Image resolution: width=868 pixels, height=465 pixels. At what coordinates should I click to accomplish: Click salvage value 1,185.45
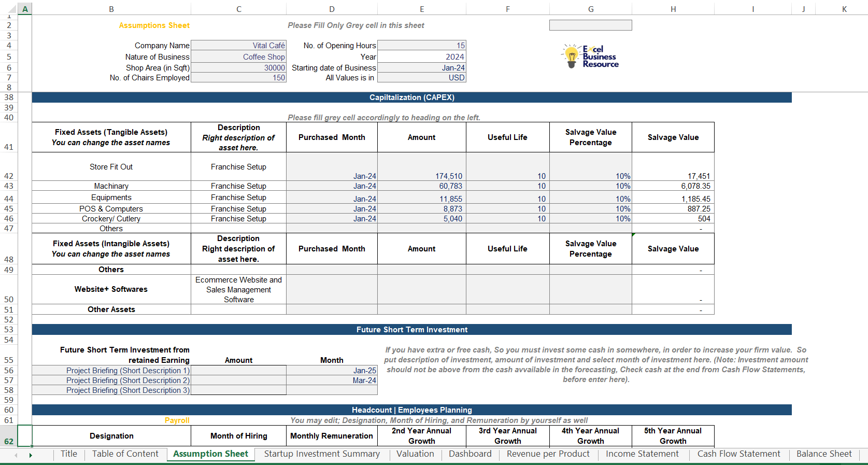point(673,198)
